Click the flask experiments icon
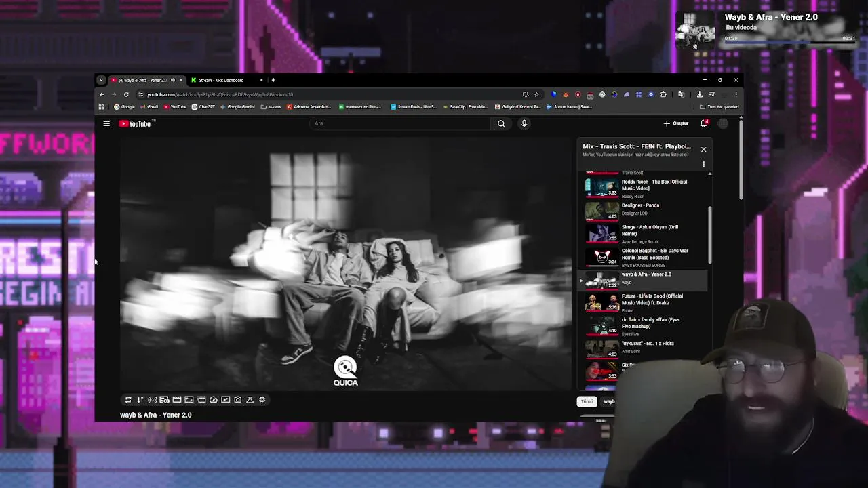This screenshot has width=868, height=488. click(250, 400)
